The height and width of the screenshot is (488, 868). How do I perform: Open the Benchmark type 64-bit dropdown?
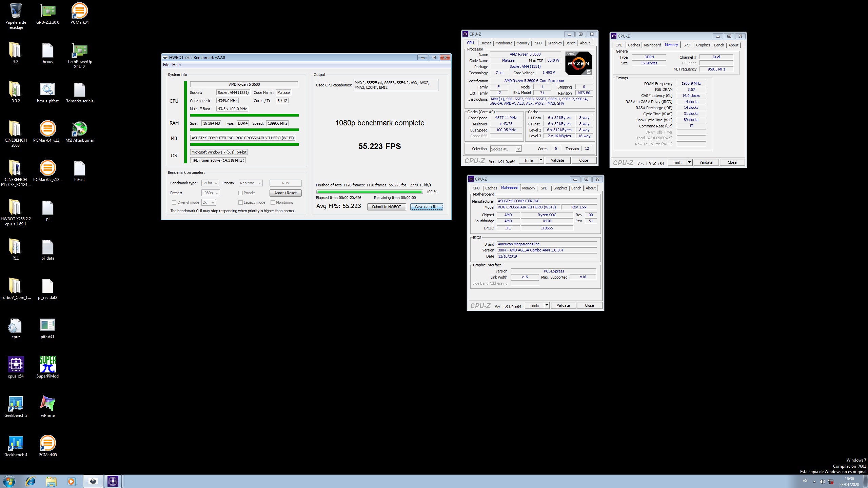(210, 183)
